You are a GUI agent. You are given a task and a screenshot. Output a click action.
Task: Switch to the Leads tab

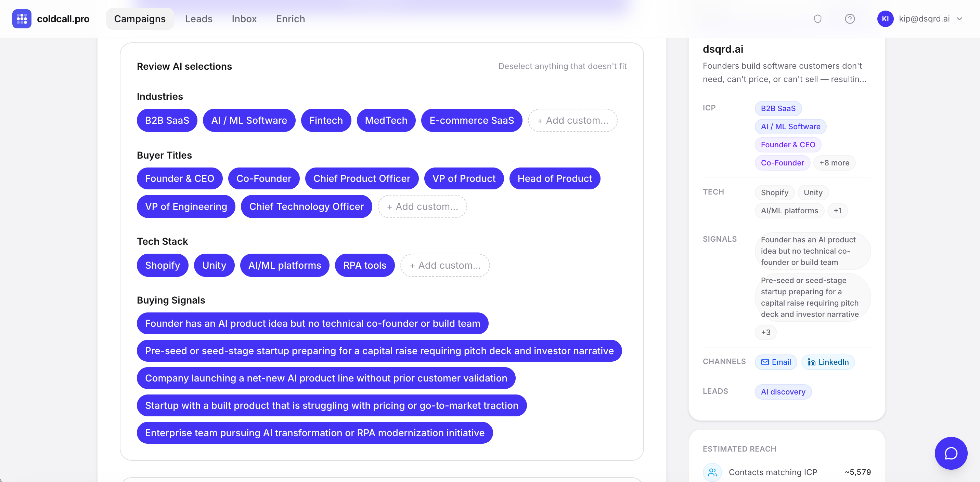[x=198, y=18]
